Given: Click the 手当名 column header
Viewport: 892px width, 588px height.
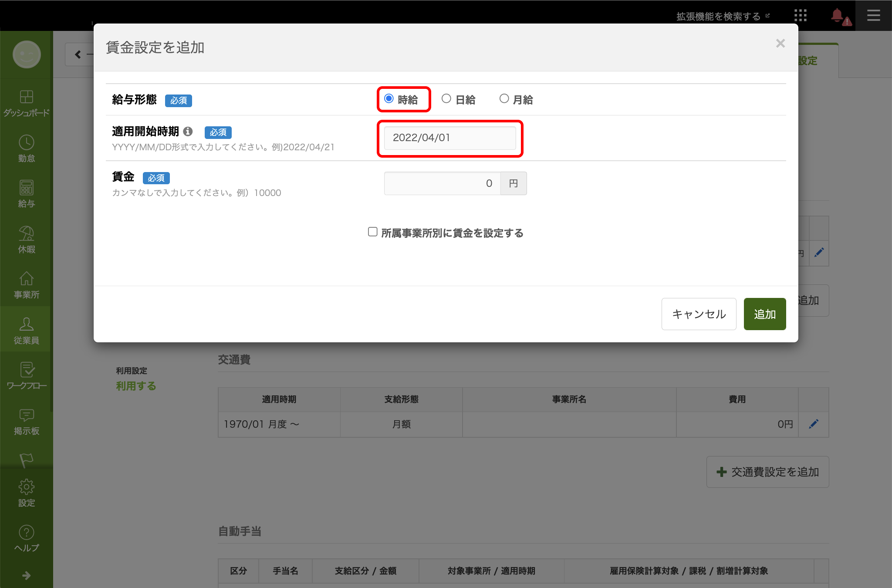Looking at the screenshot, I should click(x=285, y=571).
